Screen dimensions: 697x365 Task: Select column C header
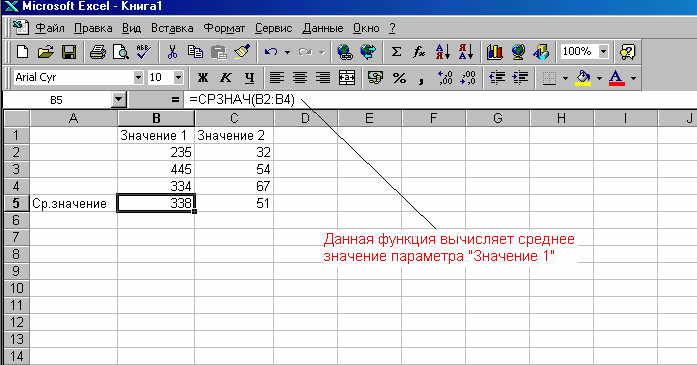234,118
